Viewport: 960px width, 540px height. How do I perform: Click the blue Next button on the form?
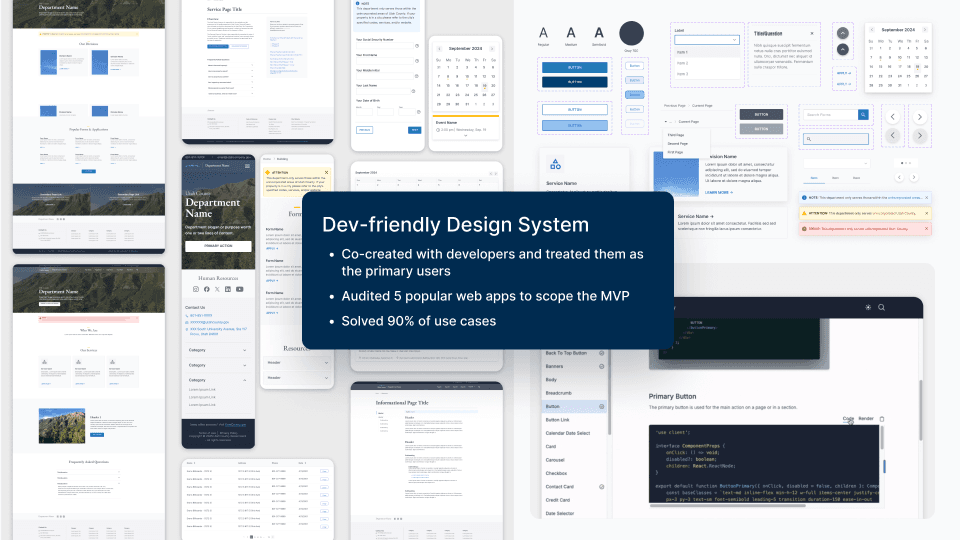coord(414,130)
